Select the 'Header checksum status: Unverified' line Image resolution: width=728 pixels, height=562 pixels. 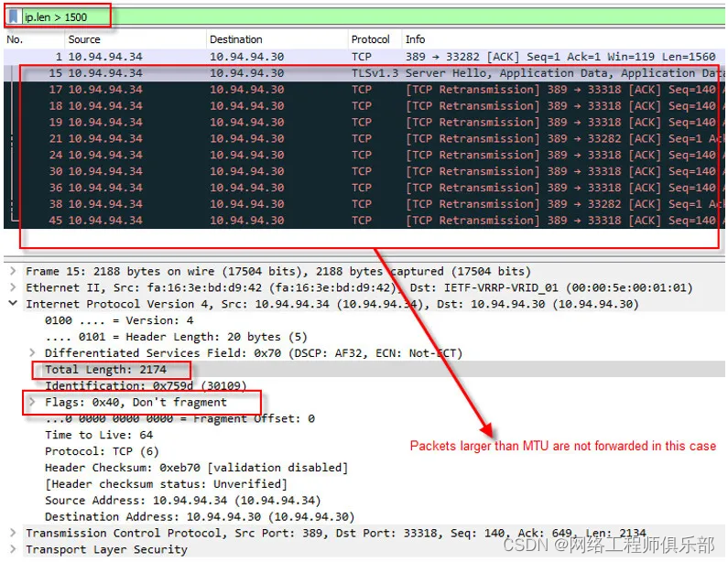(x=167, y=483)
